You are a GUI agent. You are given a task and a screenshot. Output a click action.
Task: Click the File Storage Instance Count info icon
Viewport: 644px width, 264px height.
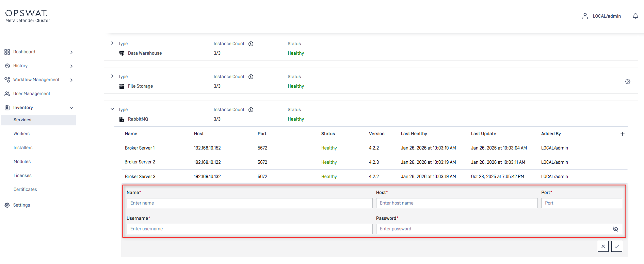click(x=251, y=77)
